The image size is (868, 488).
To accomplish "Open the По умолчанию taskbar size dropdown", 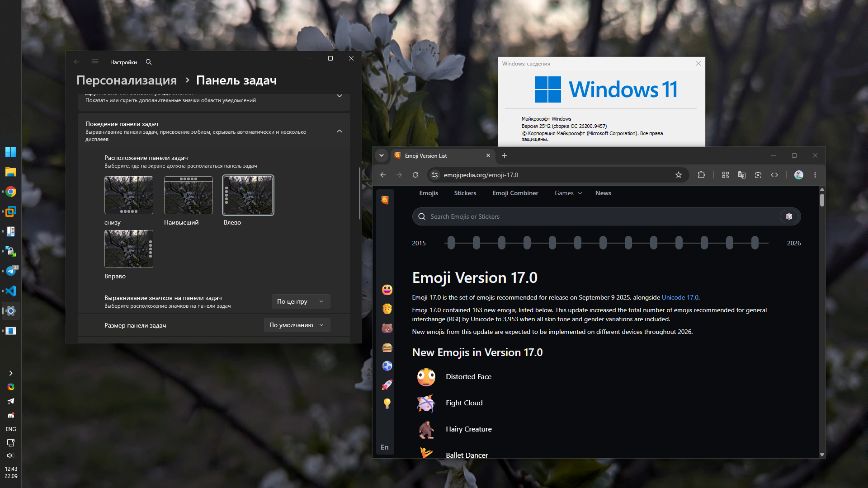I will coord(297,325).
